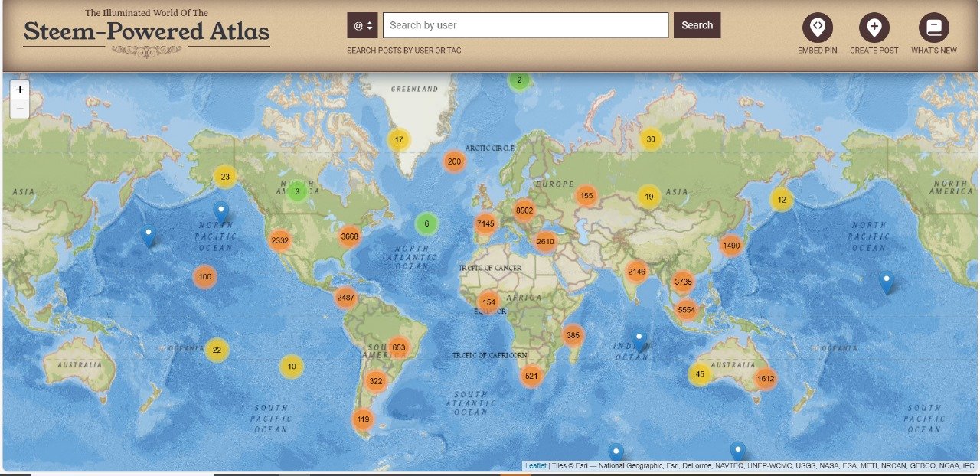980x476 pixels.
Task: Expand the 200 cluster near Iceland
Action: point(454,161)
